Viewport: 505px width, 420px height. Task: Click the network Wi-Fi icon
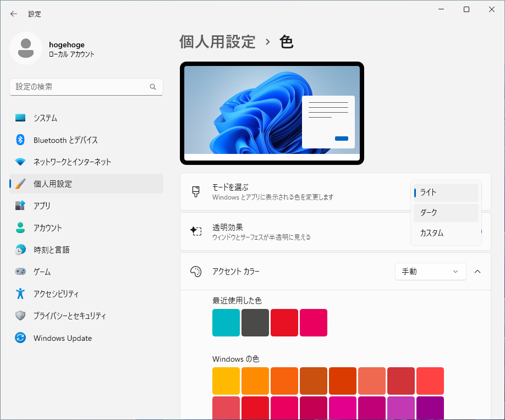tap(20, 162)
